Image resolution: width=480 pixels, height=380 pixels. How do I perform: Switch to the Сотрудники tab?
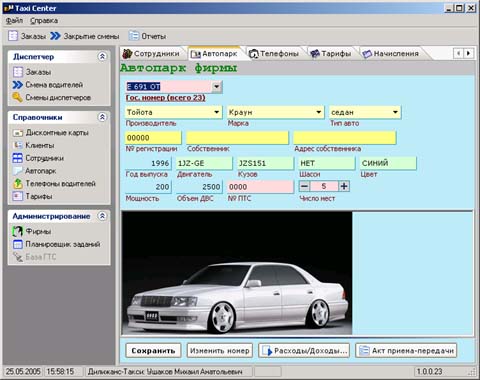click(151, 53)
